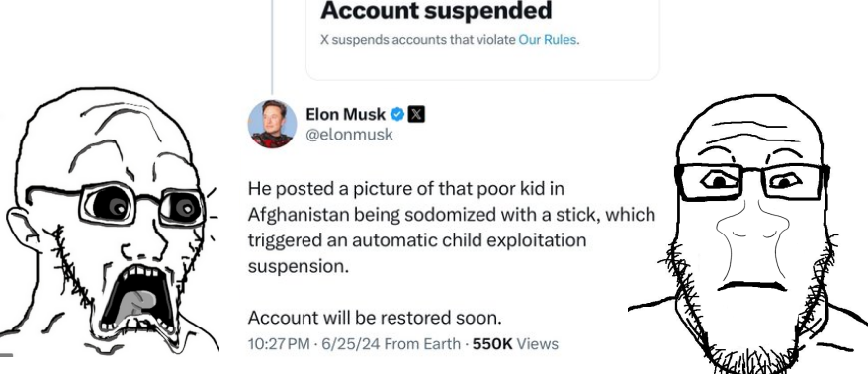Click the open mouth of the left wojak
The image size is (868, 374).
(139, 299)
